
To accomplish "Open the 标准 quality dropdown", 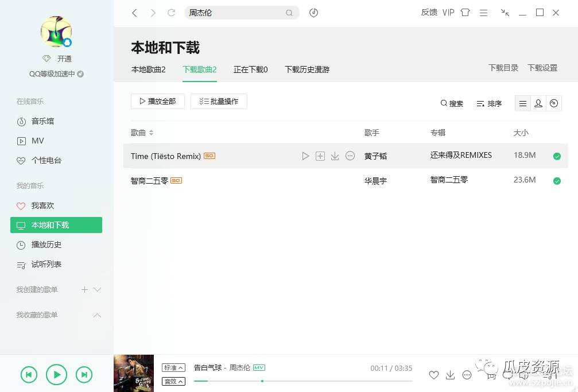I will [173, 368].
